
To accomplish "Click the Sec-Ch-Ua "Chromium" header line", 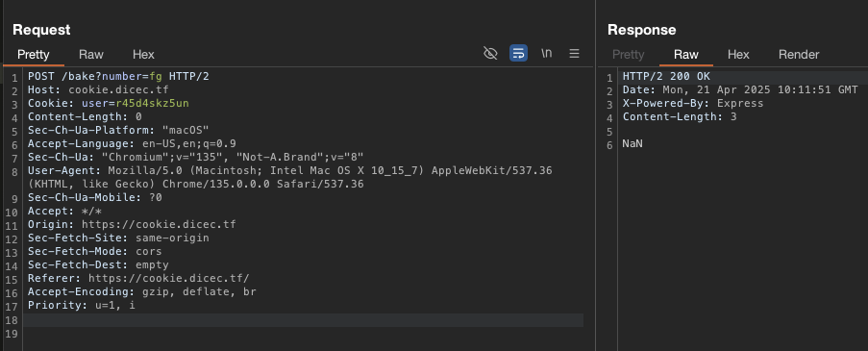I will pyautogui.click(x=195, y=158).
